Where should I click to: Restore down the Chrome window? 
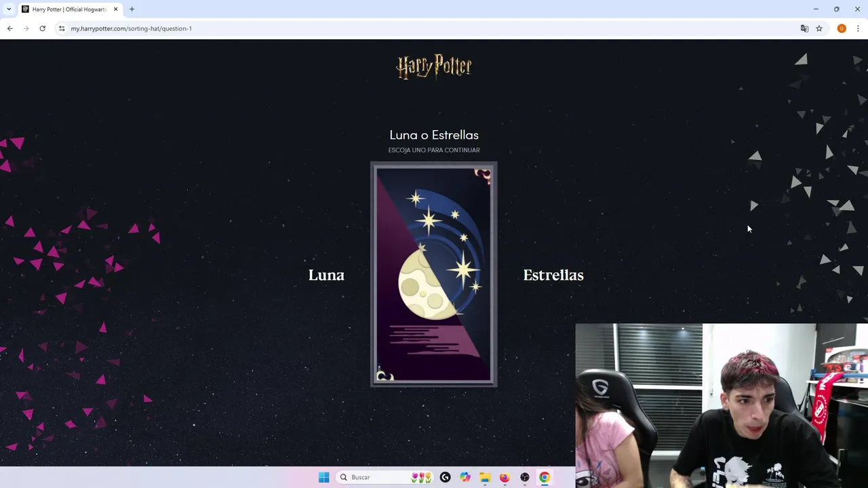pyautogui.click(x=837, y=9)
